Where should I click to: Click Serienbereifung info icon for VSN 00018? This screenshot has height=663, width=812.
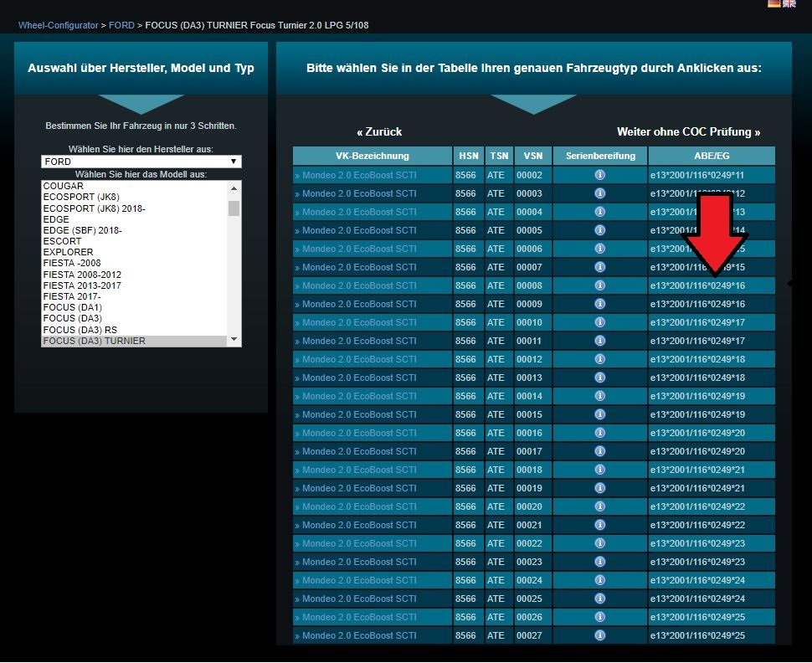(599, 470)
